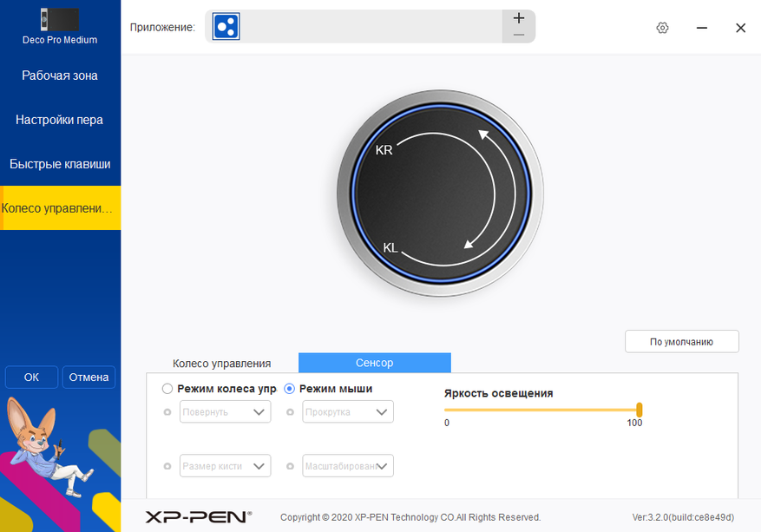The image size is (761, 532).
Task: Select the Режим колеса упр radio button
Action: [x=167, y=389]
